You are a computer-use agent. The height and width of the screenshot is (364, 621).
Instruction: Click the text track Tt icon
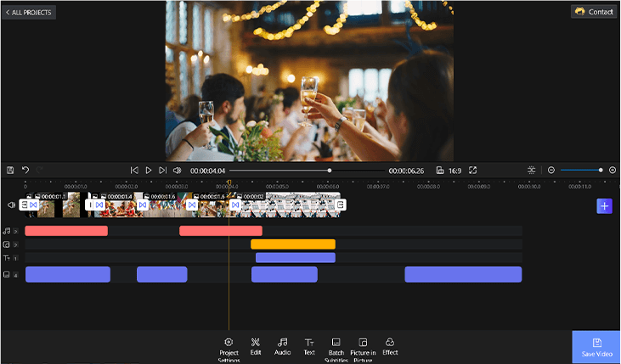[x=6, y=258]
